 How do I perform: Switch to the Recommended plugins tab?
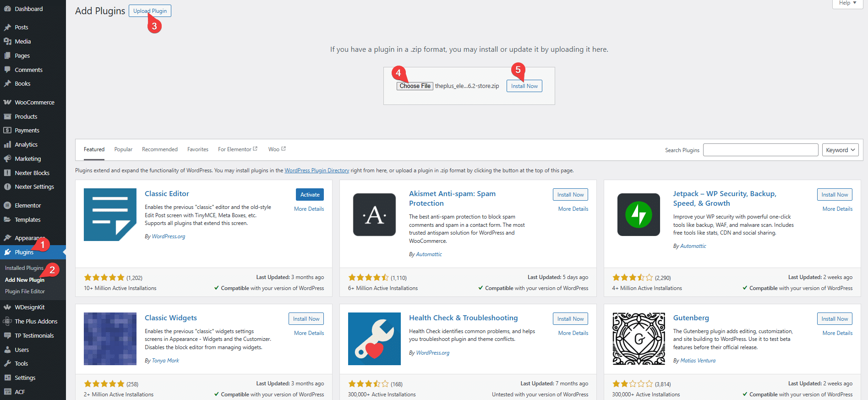coord(159,149)
